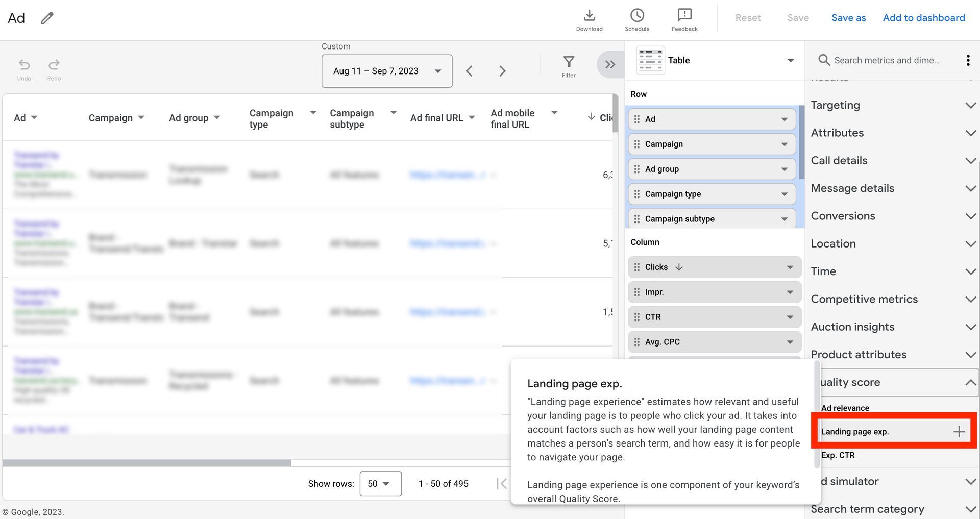This screenshot has width=980, height=519.
Task: Sort by the Clicks column header
Action: [600, 117]
